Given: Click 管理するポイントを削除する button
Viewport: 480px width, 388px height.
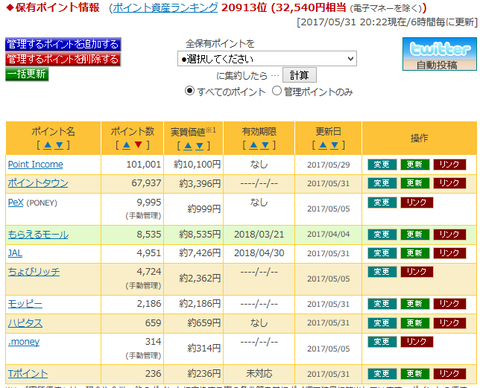Looking at the screenshot, I should coord(63,59).
